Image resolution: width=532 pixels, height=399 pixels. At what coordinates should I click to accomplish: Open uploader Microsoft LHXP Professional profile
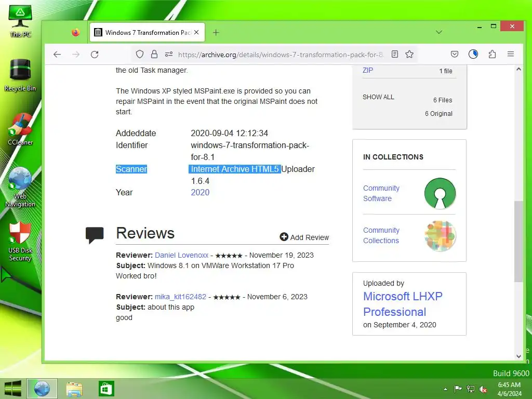point(403,304)
